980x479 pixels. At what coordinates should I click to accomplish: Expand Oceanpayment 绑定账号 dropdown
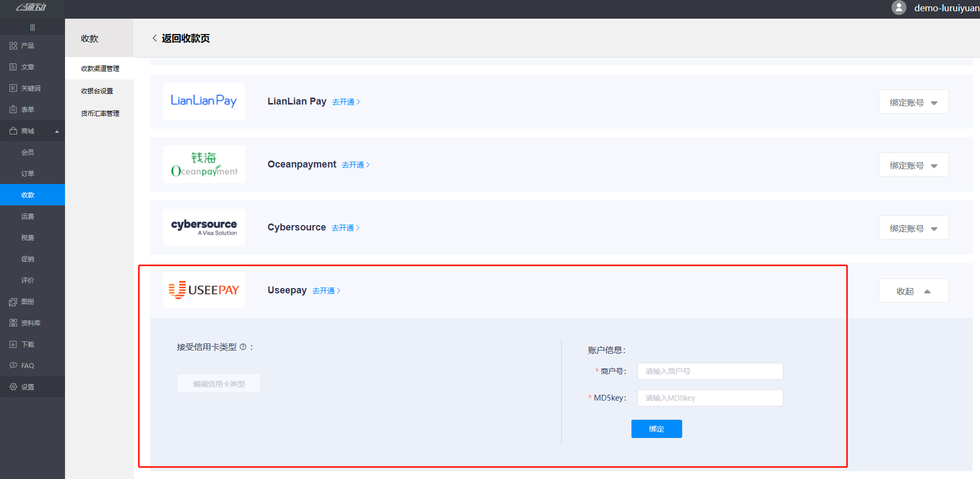click(913, 165)
